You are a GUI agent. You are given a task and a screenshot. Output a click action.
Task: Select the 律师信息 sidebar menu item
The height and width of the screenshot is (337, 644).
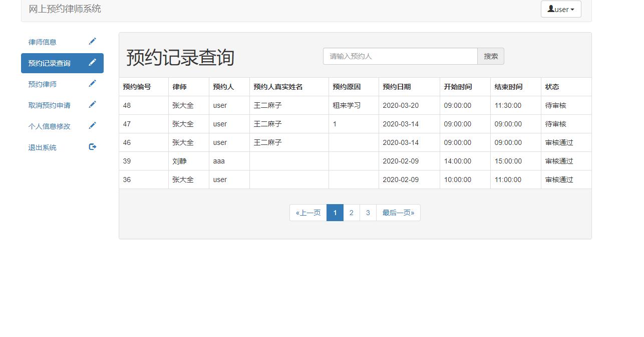point(41,42)
